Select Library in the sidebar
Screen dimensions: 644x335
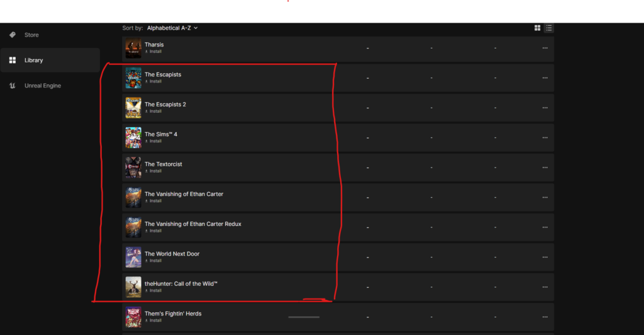(50, 60)
